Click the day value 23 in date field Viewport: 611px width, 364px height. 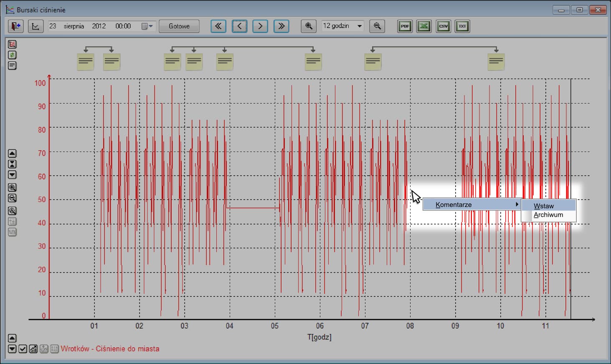click(x=53, y=26)
